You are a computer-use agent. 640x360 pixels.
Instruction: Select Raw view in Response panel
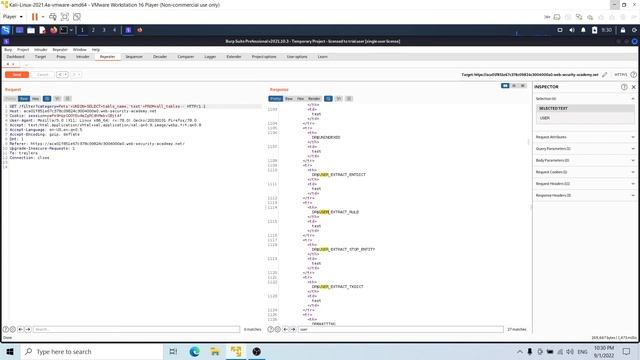tap(289, 99)
